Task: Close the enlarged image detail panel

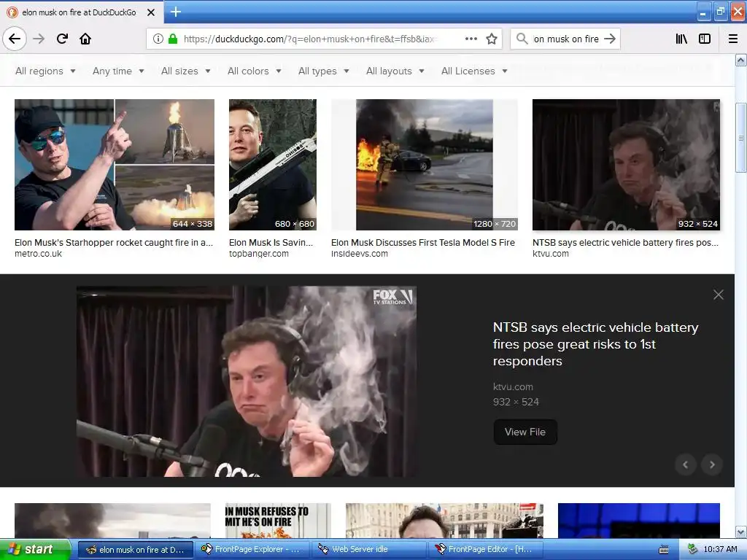Action: coord(719,295)
